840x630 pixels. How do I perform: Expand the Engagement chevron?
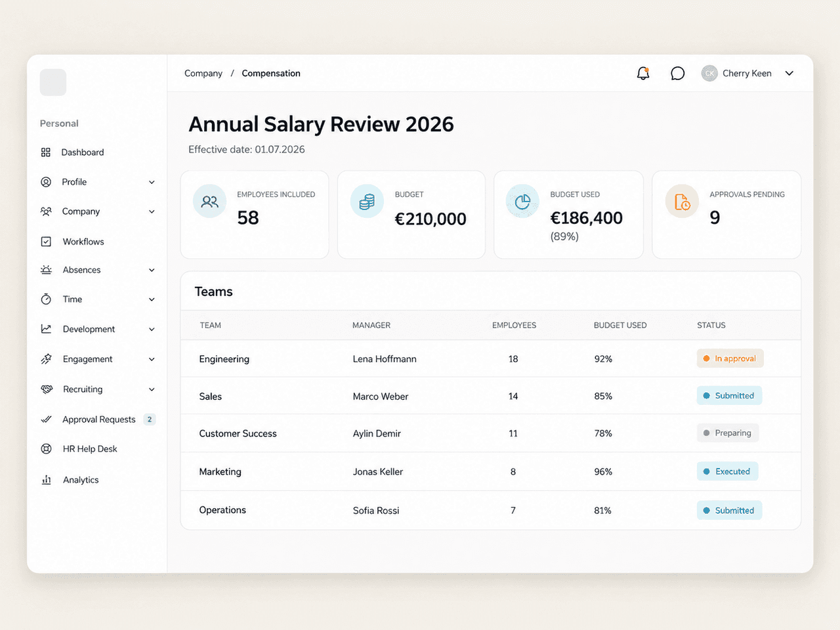[x=152, y=360]
